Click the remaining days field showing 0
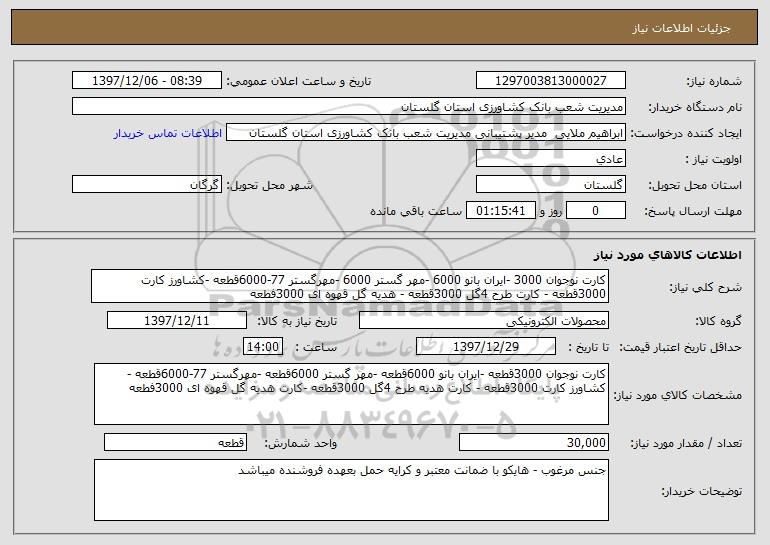 [596, 210]
